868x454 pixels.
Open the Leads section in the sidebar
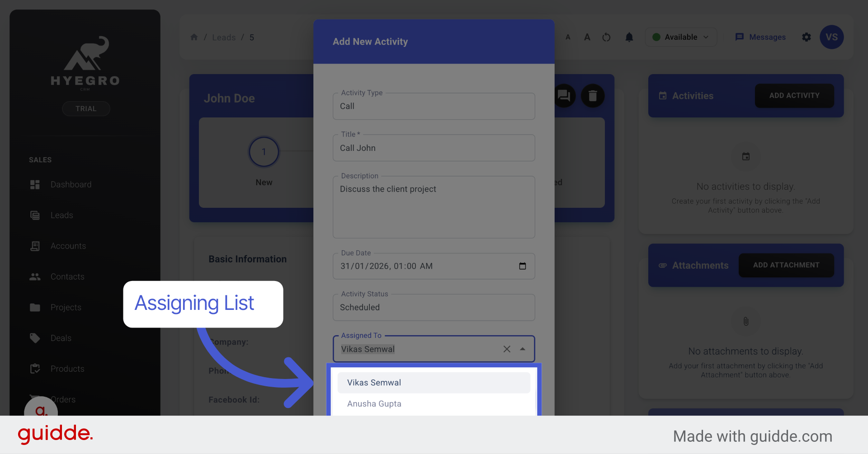[x=61, y=215]
